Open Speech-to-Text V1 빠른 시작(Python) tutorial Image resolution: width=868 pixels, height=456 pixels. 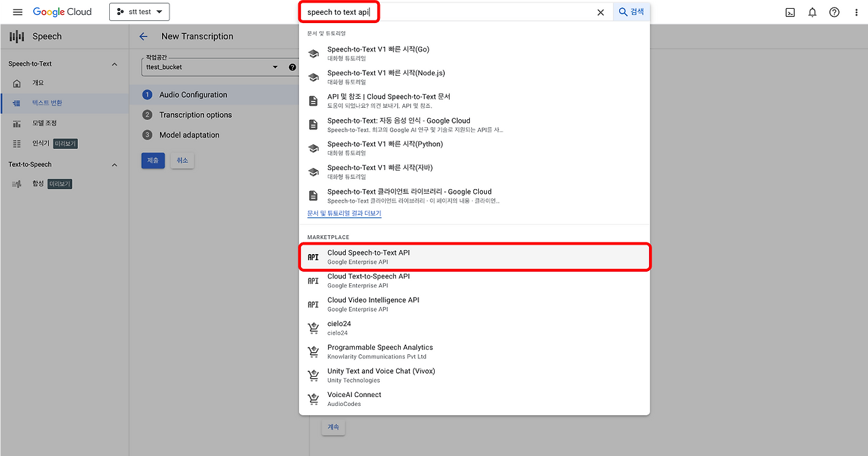click(475, 148)
